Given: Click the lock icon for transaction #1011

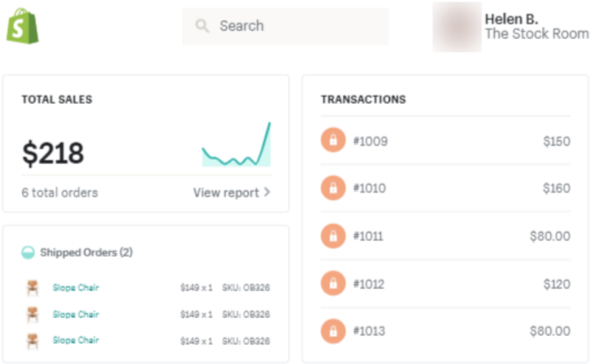Looking at the screenshot, I should coord(333,236).
